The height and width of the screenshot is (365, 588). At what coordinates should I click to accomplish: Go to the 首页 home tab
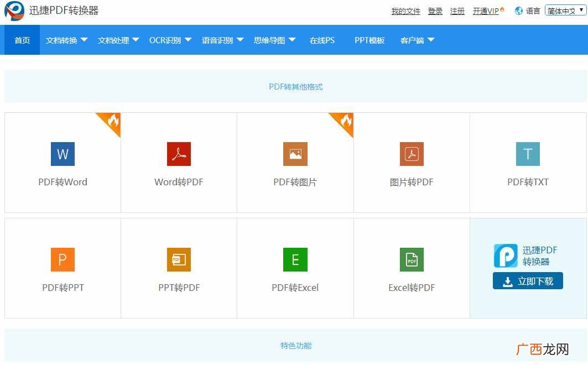[x=22, y=40]
